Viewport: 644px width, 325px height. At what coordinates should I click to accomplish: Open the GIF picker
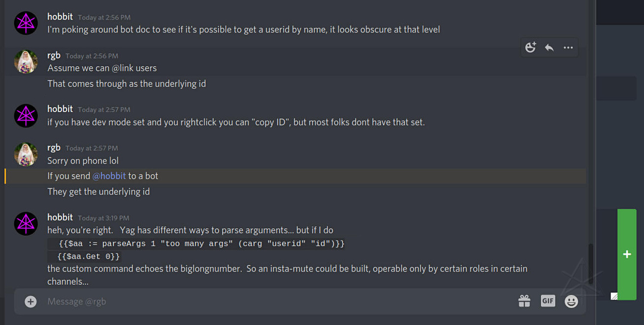(x=548, y=301)
